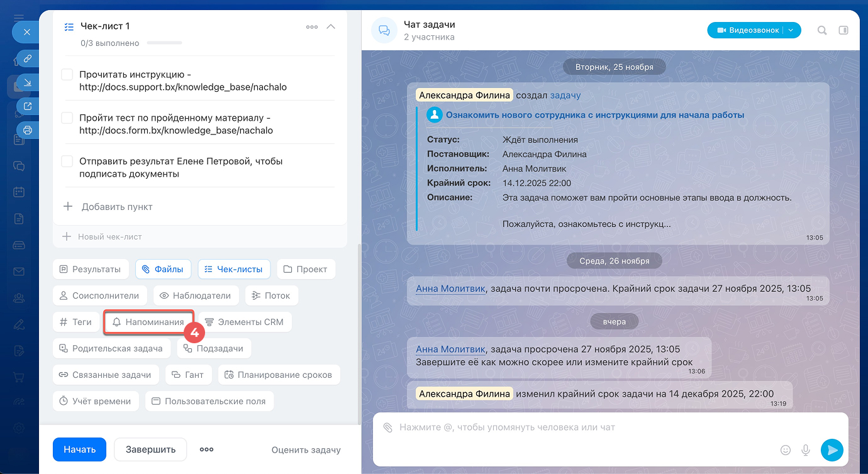Open the Чек-лист 1 three-dot menu
The height and width of the screenshot is (474, 868).
pos(311,27)
